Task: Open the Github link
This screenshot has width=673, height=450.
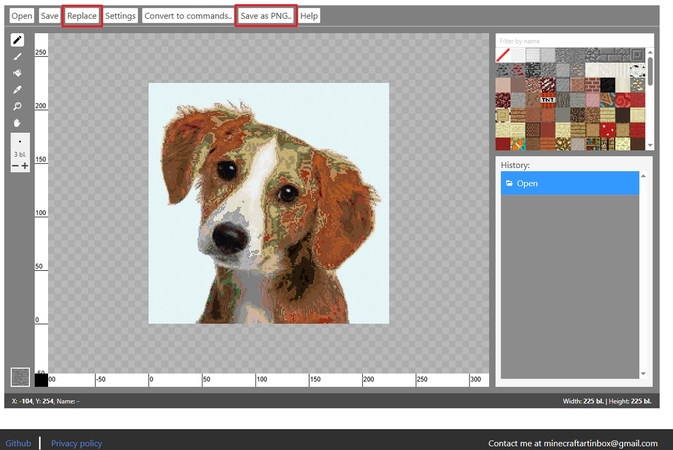Action: click(18, 443)
